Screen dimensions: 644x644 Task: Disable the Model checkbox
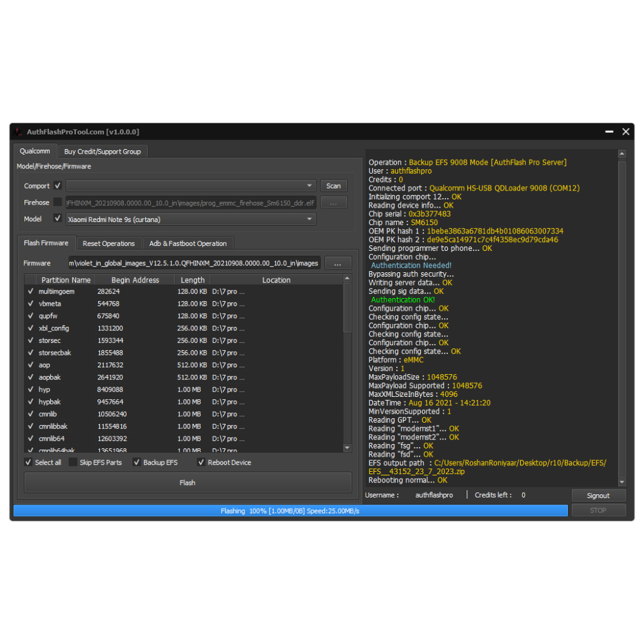pyautogui.click(x=57, y=219)
